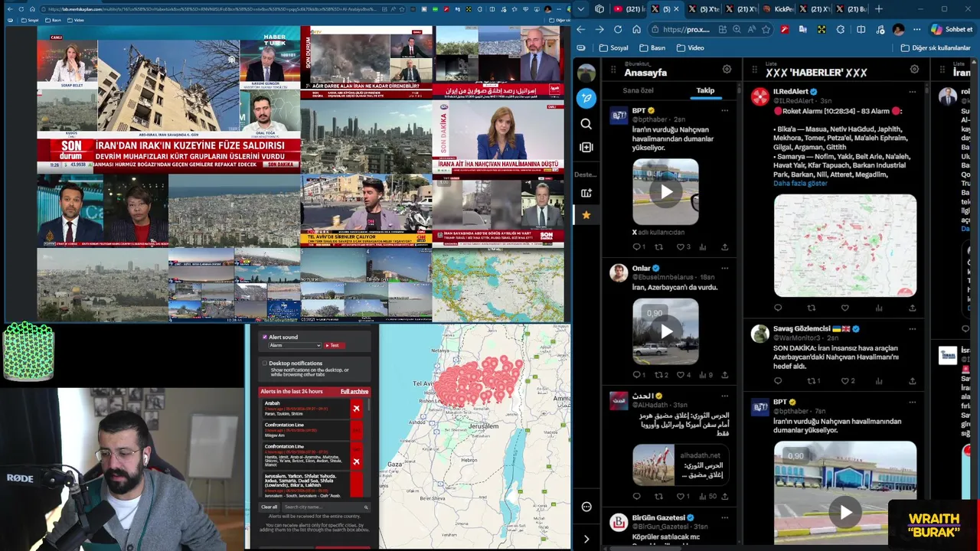
Task: Share the ILRedAlert rocket alarm post
Action: [912, 308]
